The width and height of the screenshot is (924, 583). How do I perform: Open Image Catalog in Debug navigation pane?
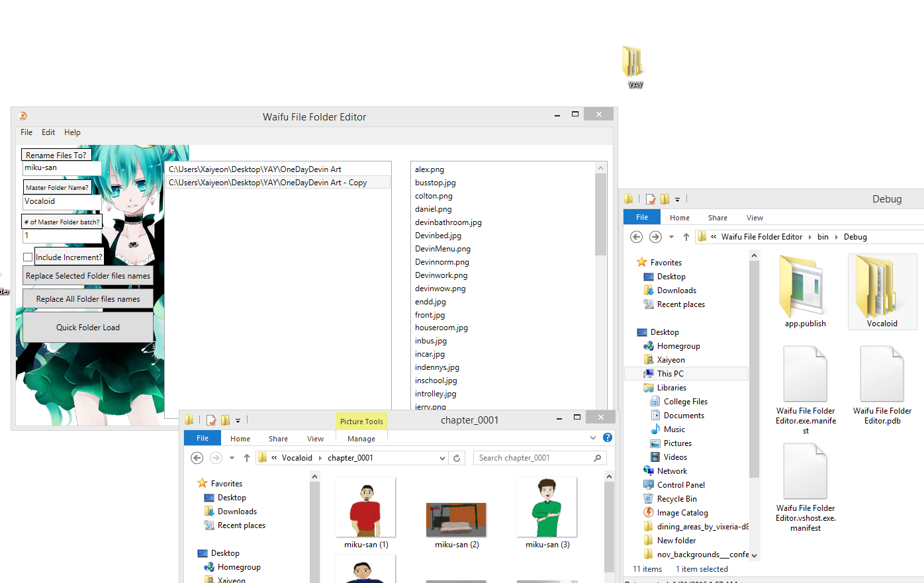(682, 513)
